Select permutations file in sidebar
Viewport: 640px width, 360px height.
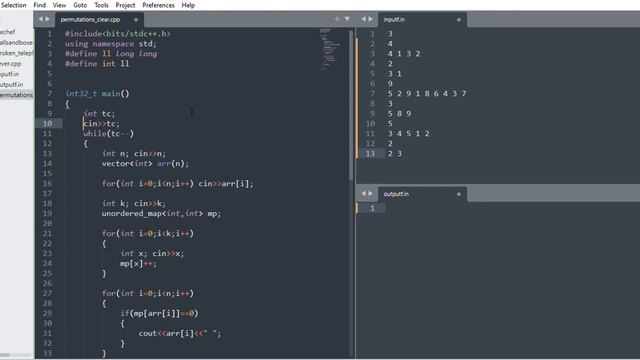16,95
